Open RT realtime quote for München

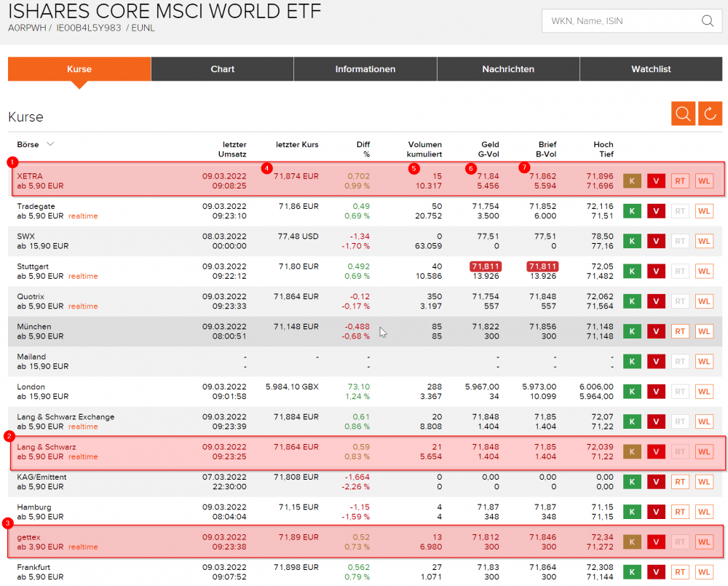click(x=680, y=331)
